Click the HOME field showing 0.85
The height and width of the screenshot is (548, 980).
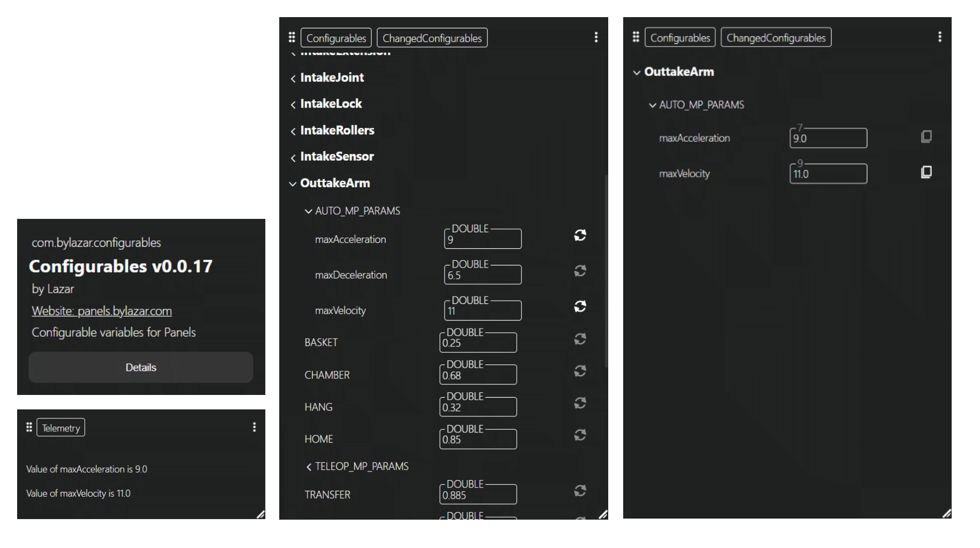coord(478,439)
